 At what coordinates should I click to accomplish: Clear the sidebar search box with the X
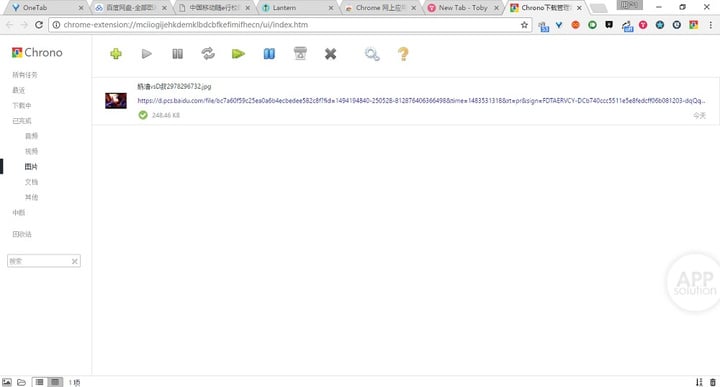click(74, 261)
